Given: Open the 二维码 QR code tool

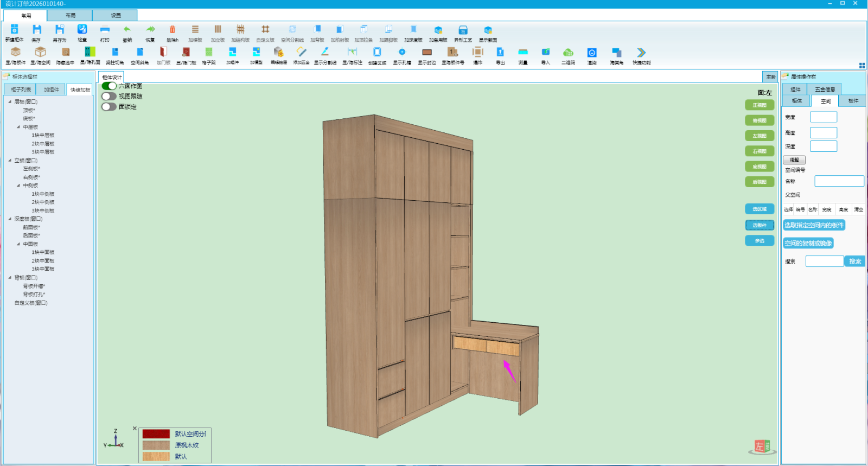Looking at the screenshot, I should click(x=568, y=52).
